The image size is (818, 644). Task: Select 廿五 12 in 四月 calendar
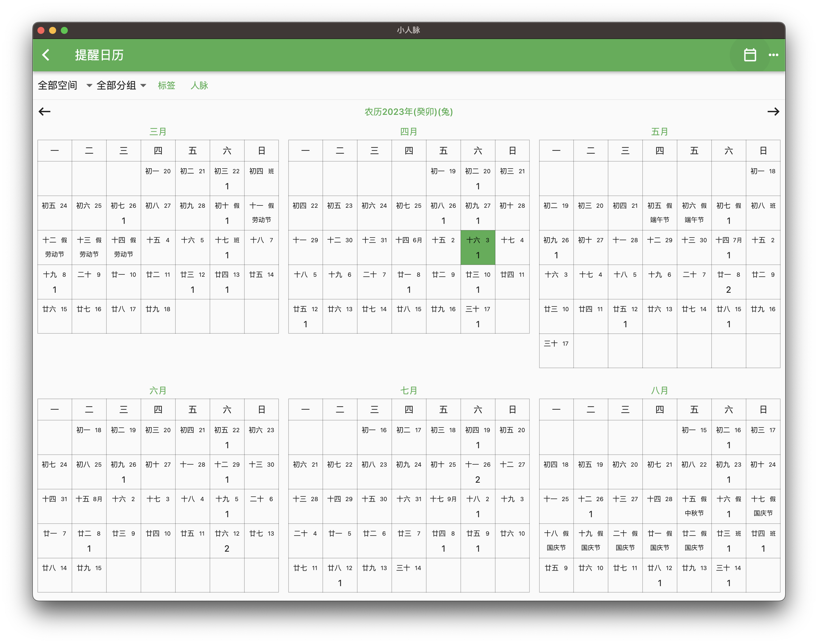click(x=305, y=316)
